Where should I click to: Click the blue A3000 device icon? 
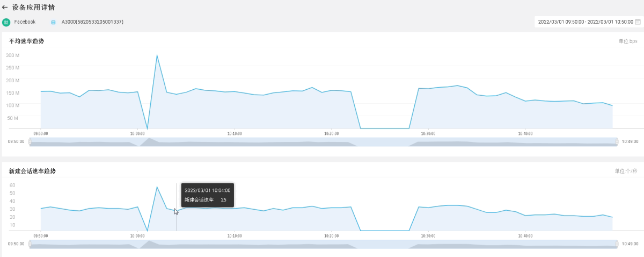[53, 23]
